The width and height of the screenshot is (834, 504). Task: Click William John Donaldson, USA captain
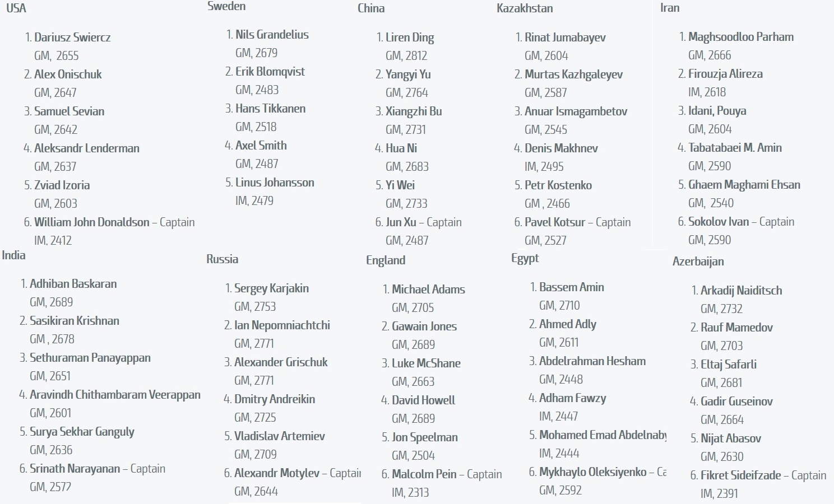[92, 222]
